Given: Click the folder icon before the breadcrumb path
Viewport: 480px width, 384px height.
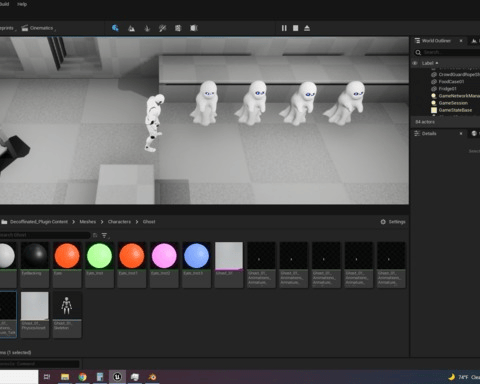Looking at the screenshot, I should (x=4, y=222).
